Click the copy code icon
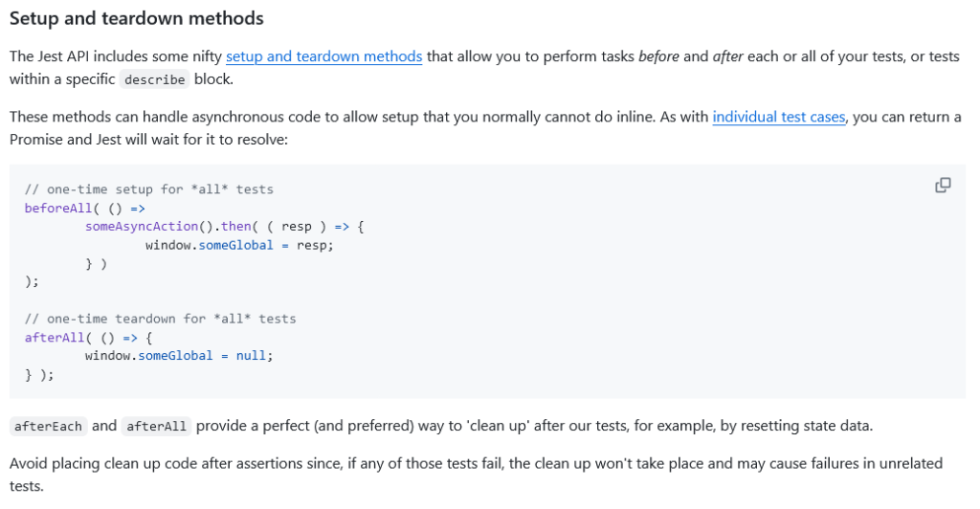 coord(943,186)
